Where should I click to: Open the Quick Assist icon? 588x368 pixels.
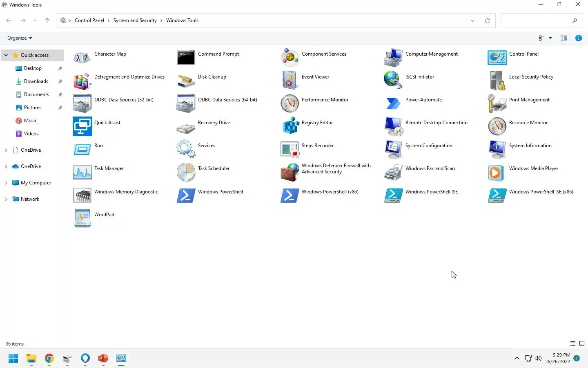82,126
